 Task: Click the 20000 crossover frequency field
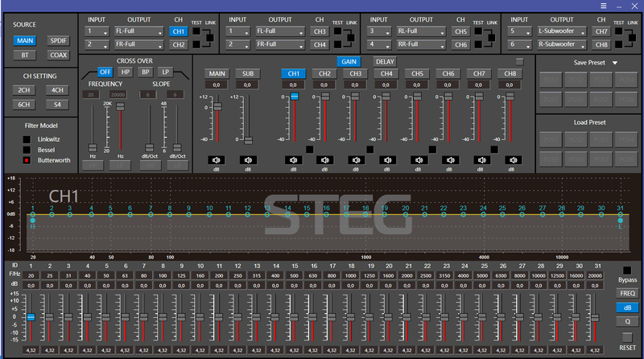point(118,95)
